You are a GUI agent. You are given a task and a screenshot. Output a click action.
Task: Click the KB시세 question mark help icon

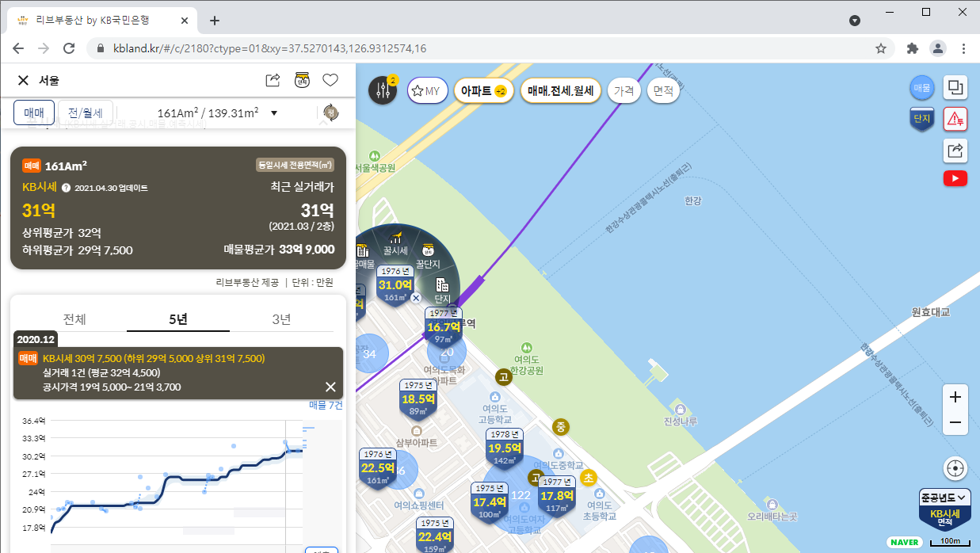pyautogui.click(x=67, y=188)
